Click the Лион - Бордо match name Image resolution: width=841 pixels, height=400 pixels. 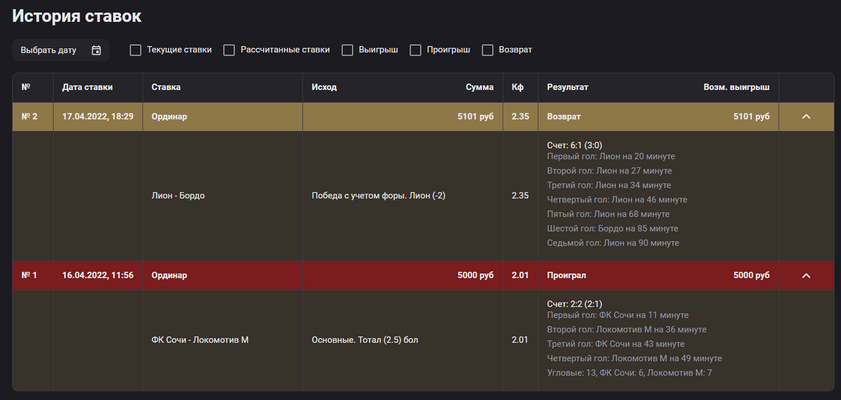click(x=178, y=196)
